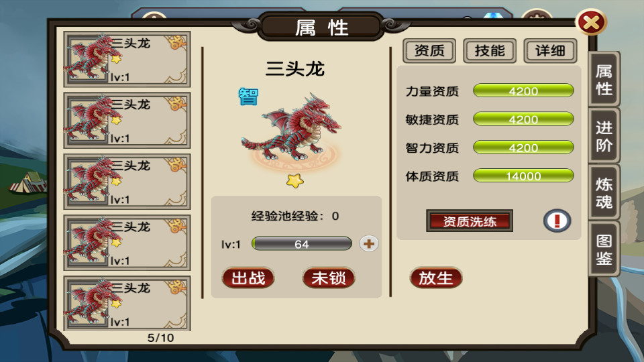Screen dimensions: 644x362
Task: Click the plus icon beside experience bar
Action: point(368,244)
